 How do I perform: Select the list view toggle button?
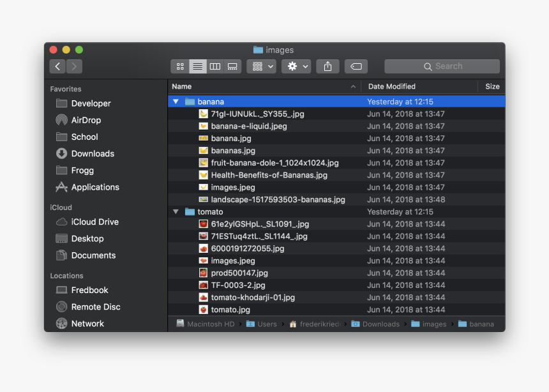pyautogui.click(x=198, y=66)
